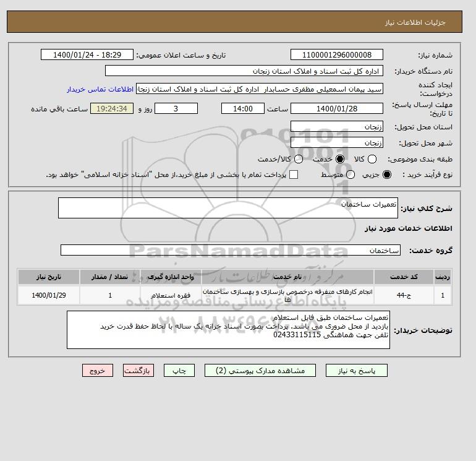Click the delivery city field زنجان
Screen dimensions: 476x461
click(x=337, y=142)
